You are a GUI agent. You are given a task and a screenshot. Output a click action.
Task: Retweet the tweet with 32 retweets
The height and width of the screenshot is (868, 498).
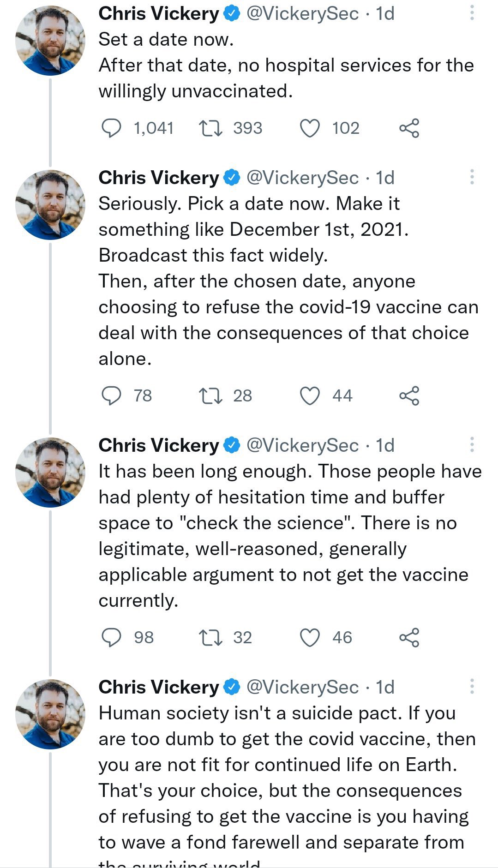click(x=210, y=637)
